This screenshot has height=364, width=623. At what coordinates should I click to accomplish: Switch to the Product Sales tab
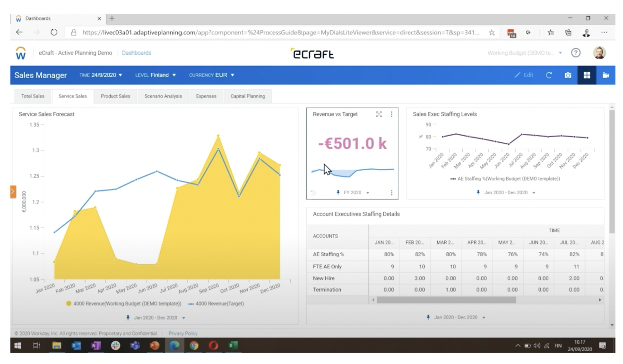pos(115,96)
